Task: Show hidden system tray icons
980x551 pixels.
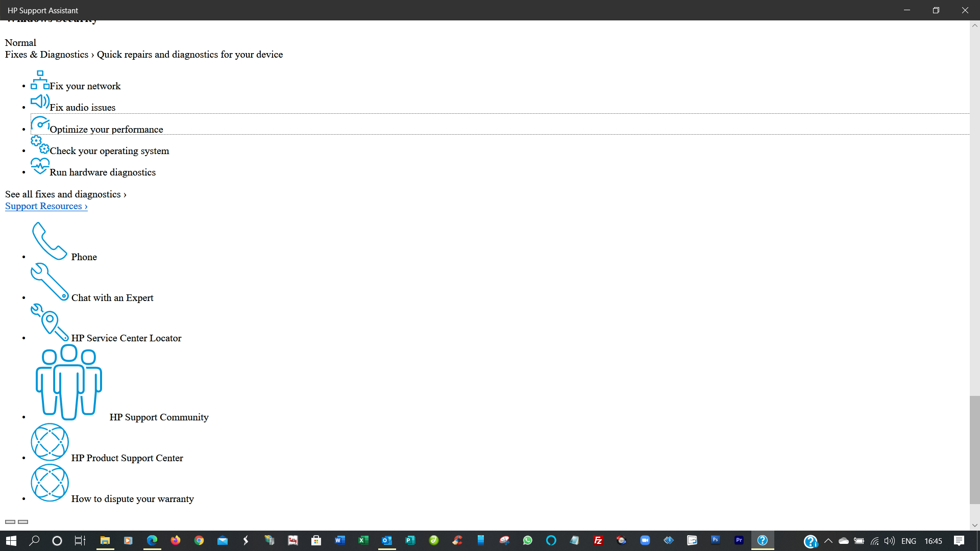Action: (x=828, y=541)
